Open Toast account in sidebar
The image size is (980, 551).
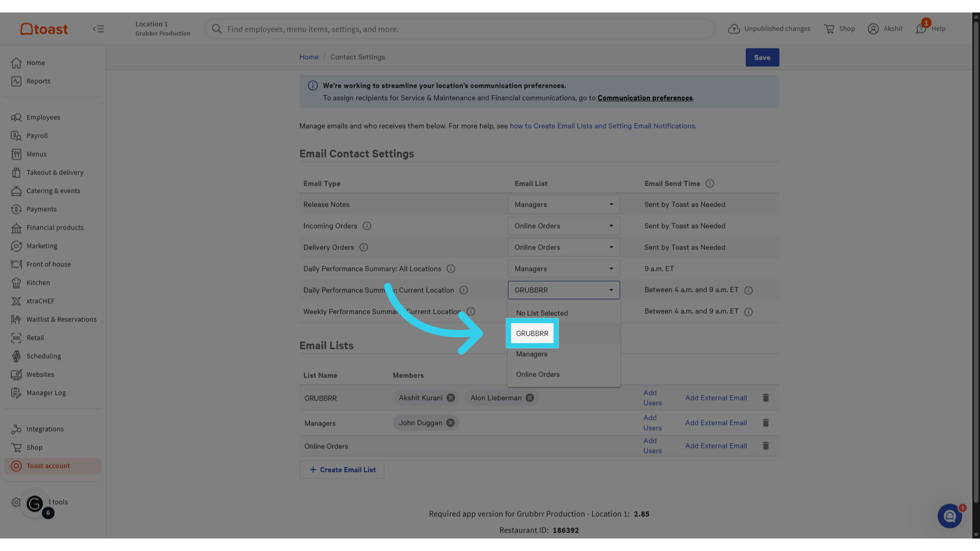click(53, 466)
